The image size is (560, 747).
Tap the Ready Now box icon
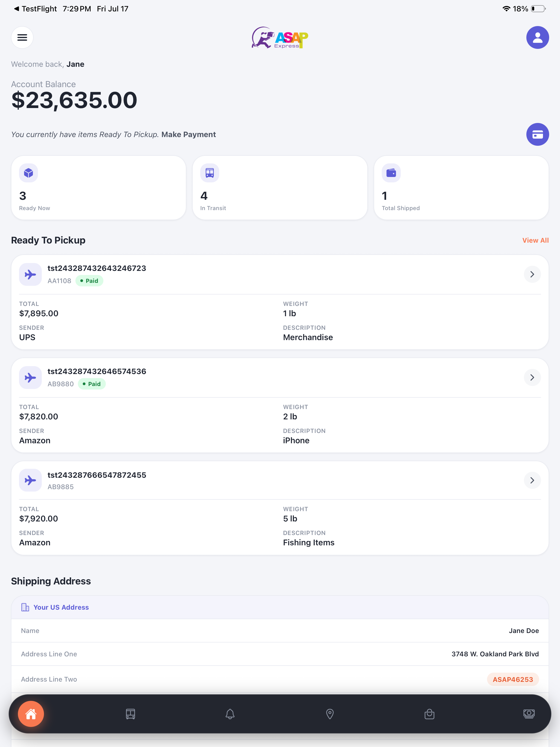pyautogui.click(x=28, y=173)
